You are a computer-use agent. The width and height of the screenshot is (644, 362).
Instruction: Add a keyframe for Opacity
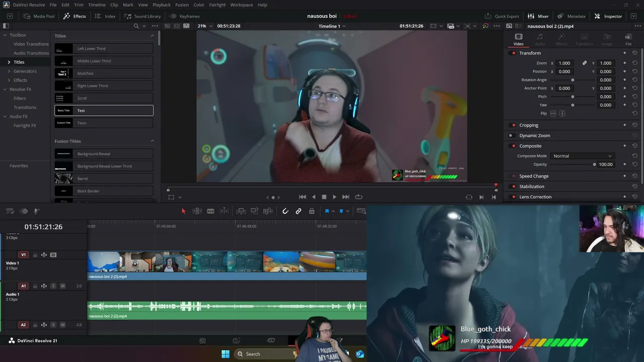(x=625, y=164)
